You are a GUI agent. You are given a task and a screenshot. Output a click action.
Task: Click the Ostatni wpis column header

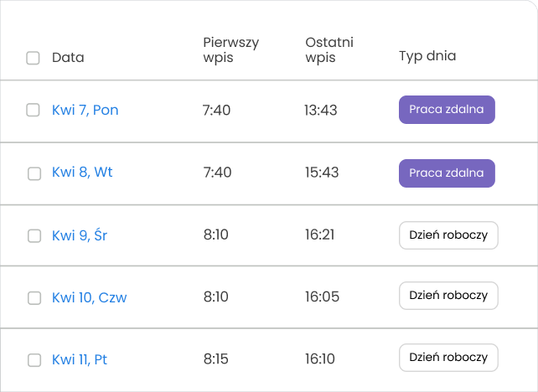(x=329, y=49)
